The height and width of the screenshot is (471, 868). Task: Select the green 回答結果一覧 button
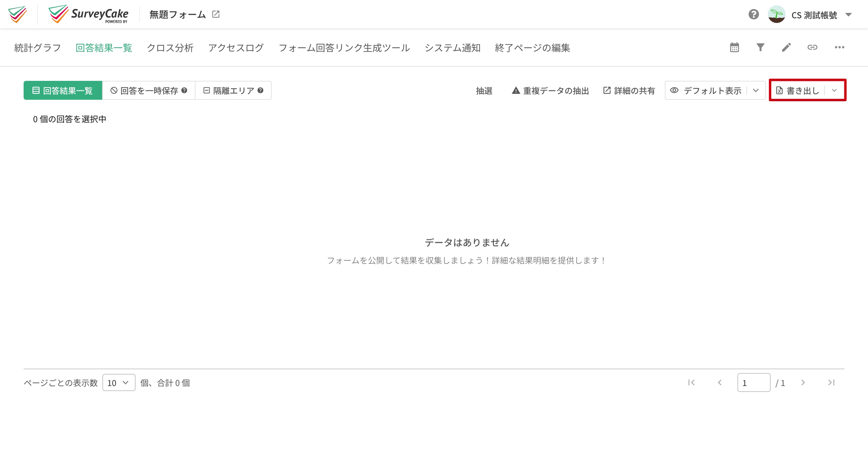[x=63, y=90]
